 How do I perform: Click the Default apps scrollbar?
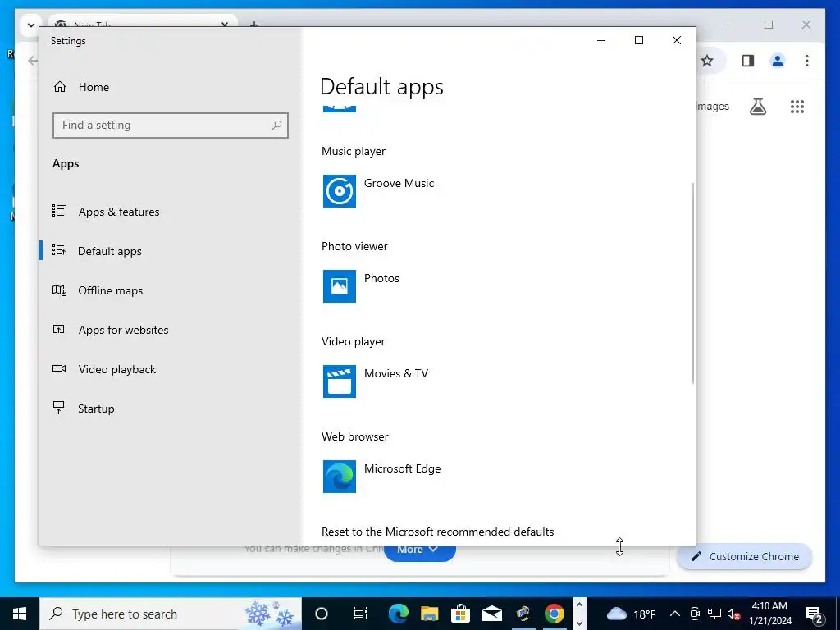coord(692,283)
